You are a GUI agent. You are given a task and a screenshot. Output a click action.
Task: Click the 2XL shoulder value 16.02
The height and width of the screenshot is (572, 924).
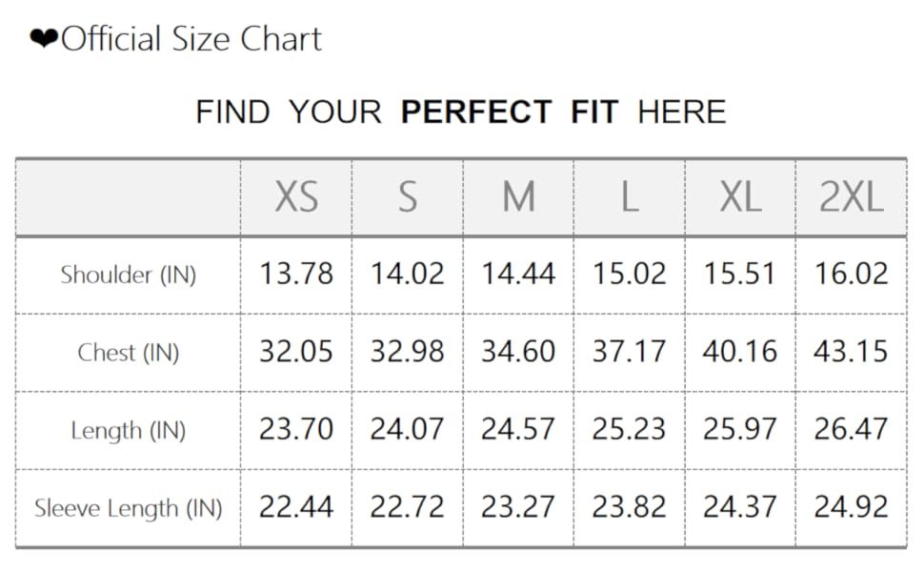(x=851, y=275)
